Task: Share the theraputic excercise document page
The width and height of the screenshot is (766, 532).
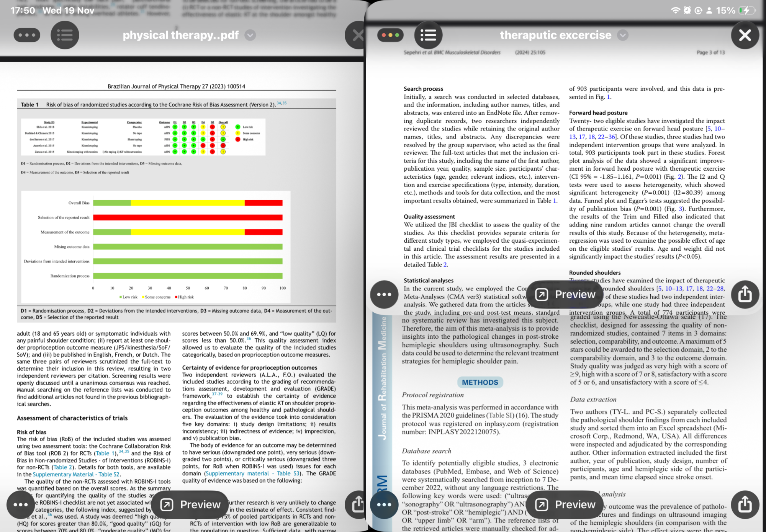Action: click(x=745, y=294)
